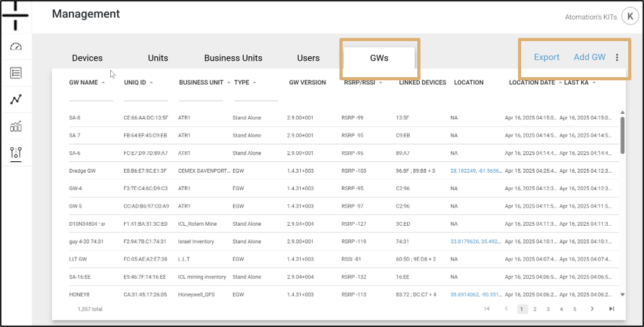Select the LLT GW row name
The image size is (644, 327).
[x=78, y=259]
